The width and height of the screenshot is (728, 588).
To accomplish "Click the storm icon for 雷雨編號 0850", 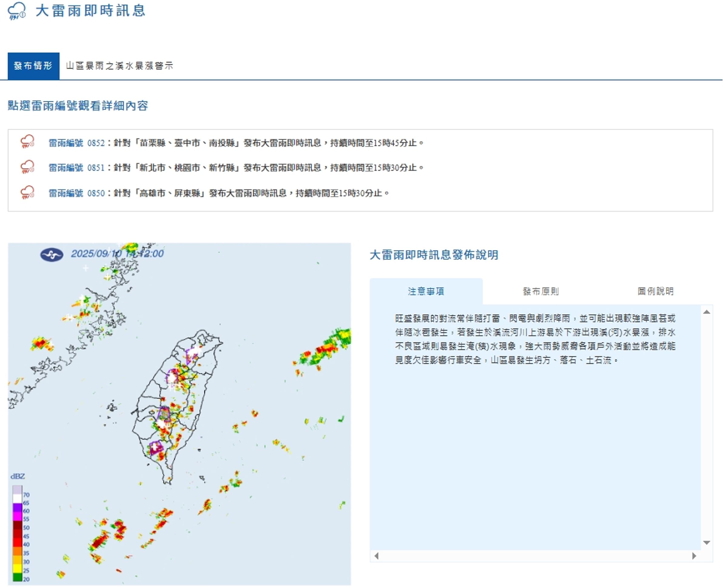I will pyautogui.click(x=28, y=193).
